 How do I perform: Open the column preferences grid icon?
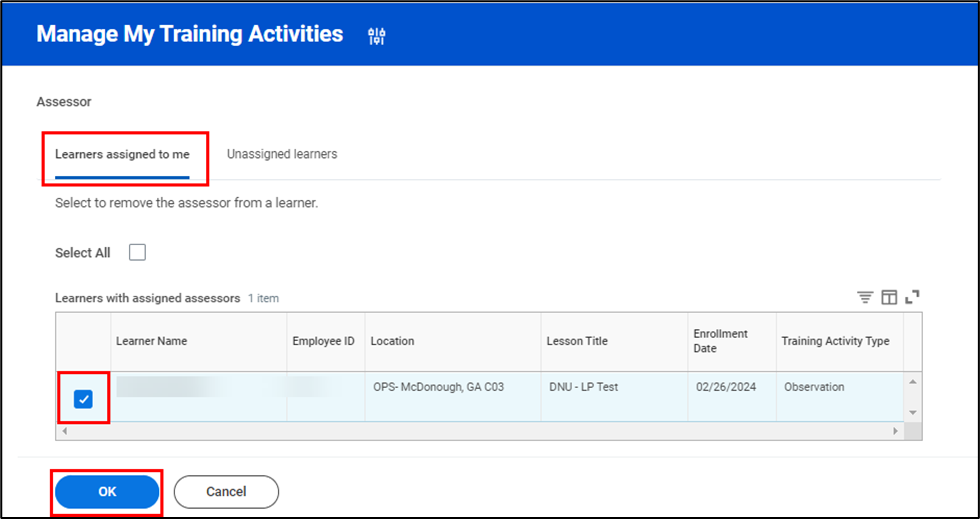click(x=889, y=297)
